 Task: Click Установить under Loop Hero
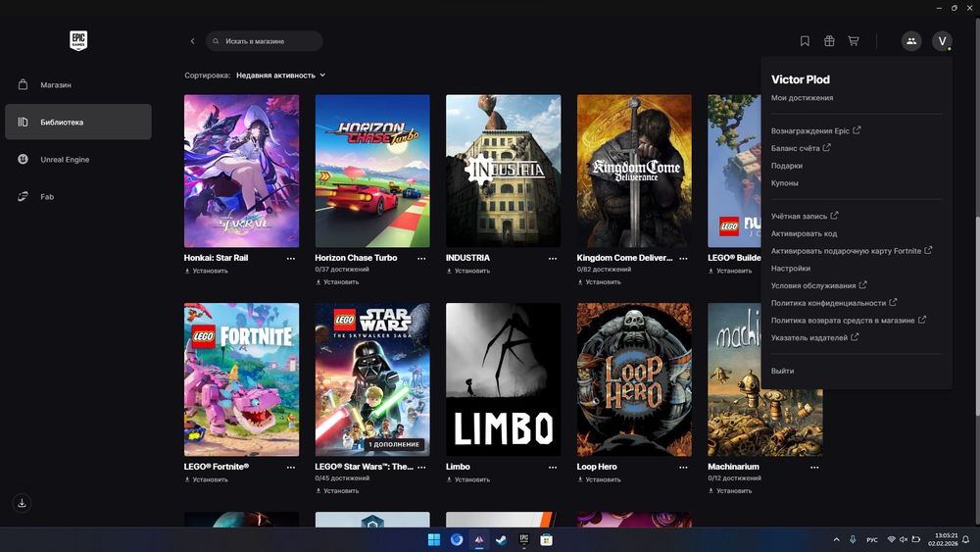pyautogui.click(x=599, y=480)
